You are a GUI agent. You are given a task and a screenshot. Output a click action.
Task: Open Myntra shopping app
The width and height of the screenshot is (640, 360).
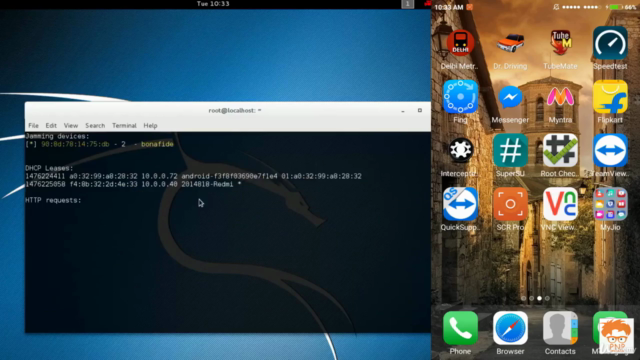pyautogui.click(x=560, y=97)
